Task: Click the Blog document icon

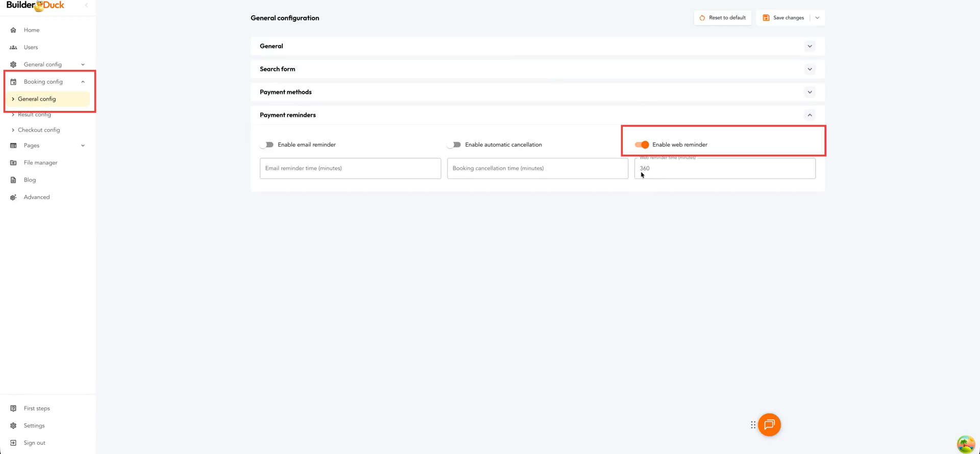Action: [x=13, y=180]
